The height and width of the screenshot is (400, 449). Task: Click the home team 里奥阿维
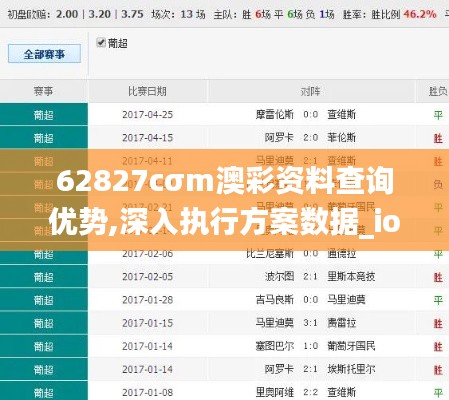275,392
